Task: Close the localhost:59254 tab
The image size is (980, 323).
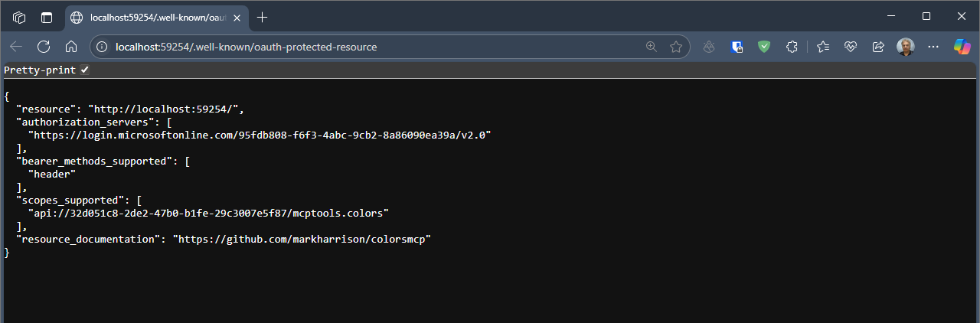Action: tap(238, 17)
